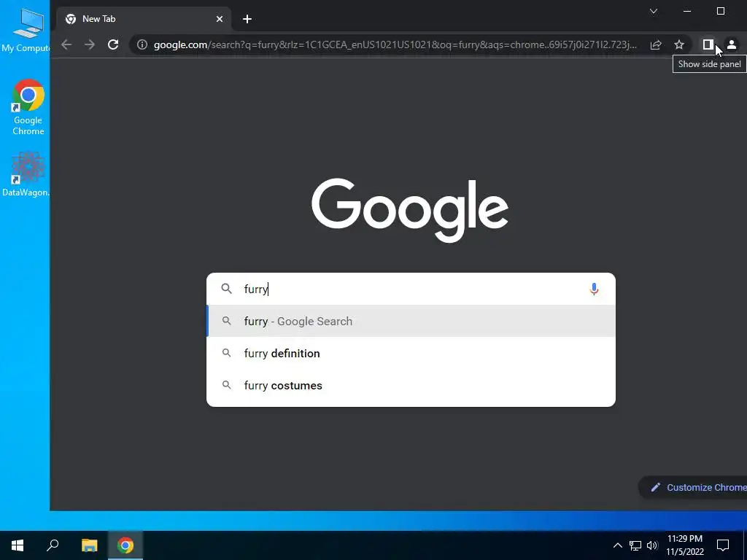The width and height of the screenshot is (747, 560).
Task: Click the address bar URL
Action: point(395,44)
